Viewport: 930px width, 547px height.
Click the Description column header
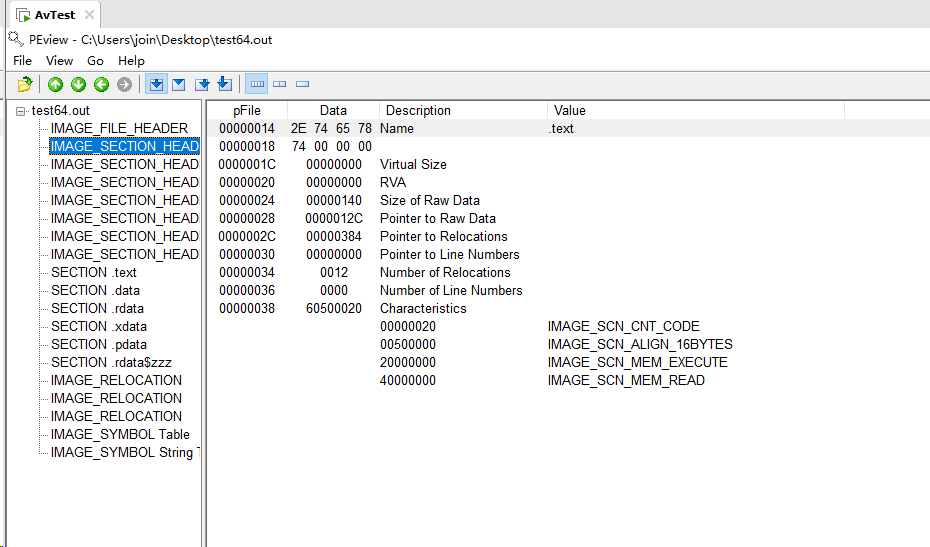(463, 110)
